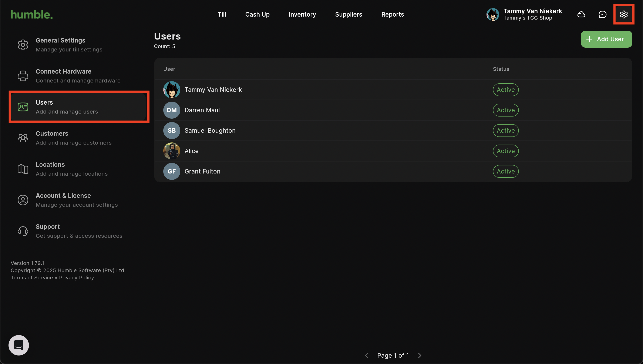Open the Terms of Service link

point(32,277)
